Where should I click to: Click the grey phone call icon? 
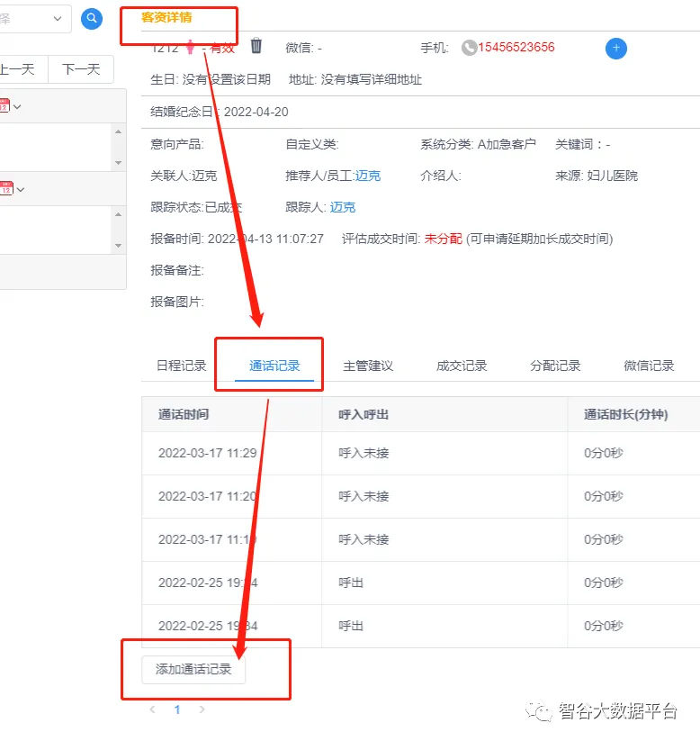469,48
